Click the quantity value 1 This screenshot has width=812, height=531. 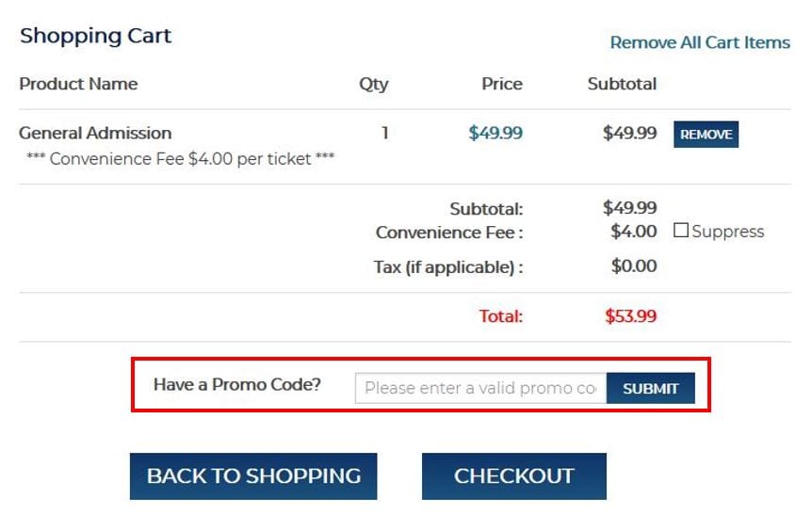pos(384,133)
